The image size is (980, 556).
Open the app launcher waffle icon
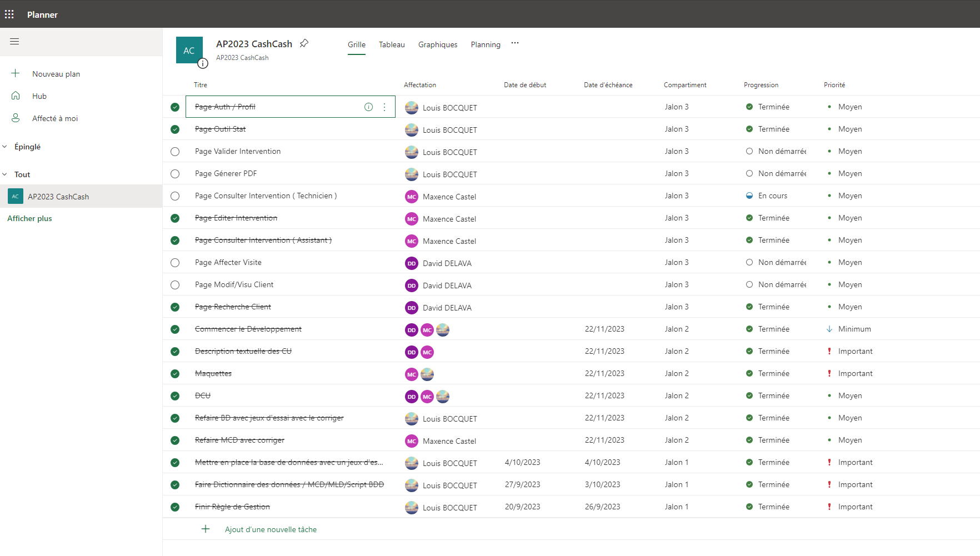[x=9, y=14]
